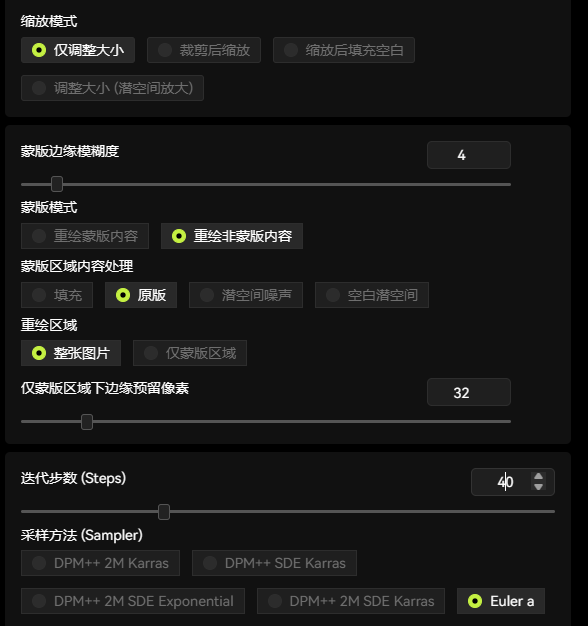Screen dimensions: 588x626
Task: Select 潜空间噪声 masked content option
Action: tap(246, 295)
